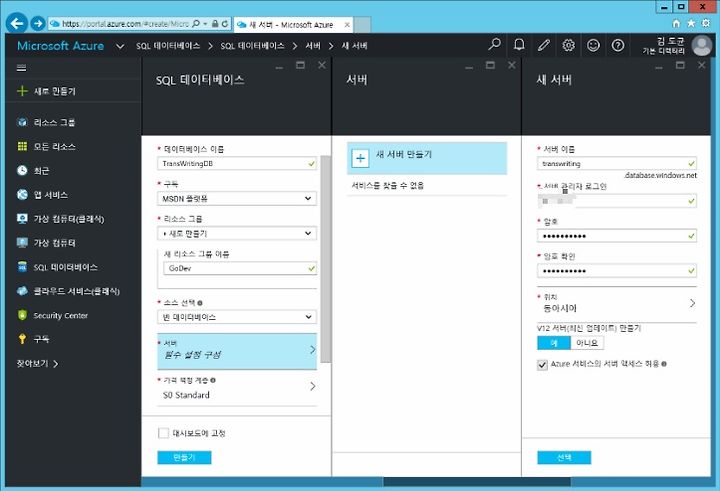The height and width of the screenshot is (491, 720).
Task: Open the Azure notifications bell
Action: [x=519, y=45]
